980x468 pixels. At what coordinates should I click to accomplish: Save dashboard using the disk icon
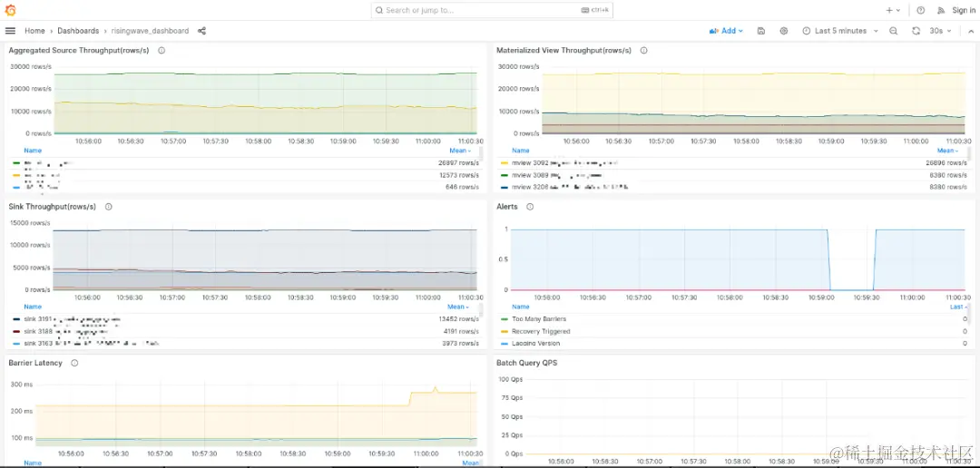[760, 31]
